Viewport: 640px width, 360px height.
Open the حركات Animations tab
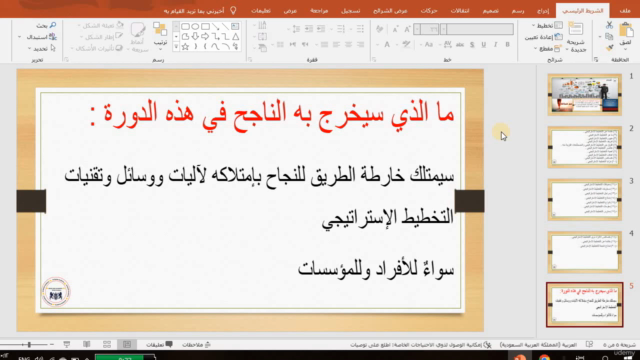pyautogui.click(x=429, y=11)
